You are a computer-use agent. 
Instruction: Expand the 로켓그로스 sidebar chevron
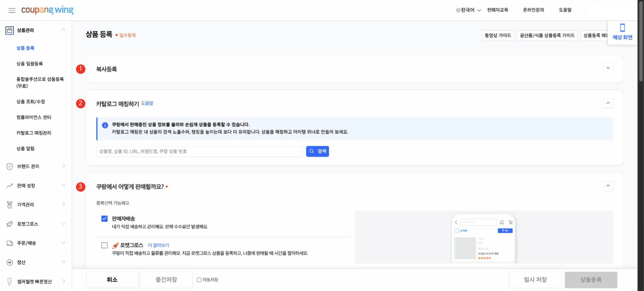pyautogui.click(x=63, y=223)
